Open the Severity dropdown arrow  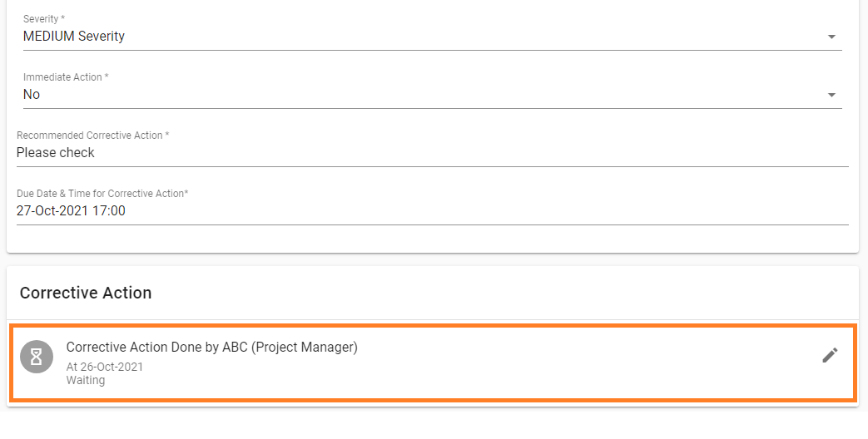coord(831,37)
